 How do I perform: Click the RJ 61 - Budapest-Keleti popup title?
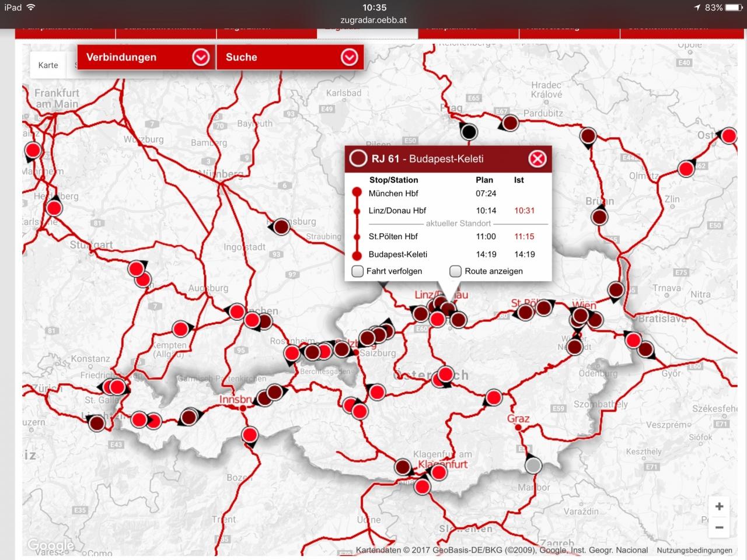click(427, 159)
